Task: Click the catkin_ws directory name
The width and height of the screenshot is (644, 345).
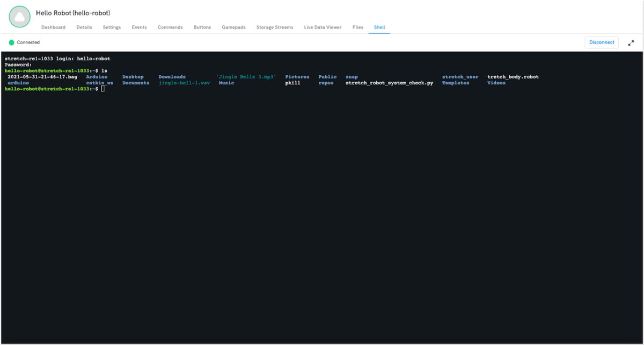Action: pyautogui.click(x=100, y=83)
